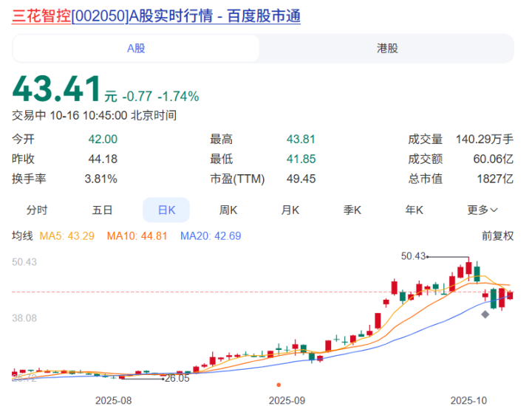This screenshot has width=532, height=406.
Task: Click the 昨收 value 44.18
Action: [103, 159]
